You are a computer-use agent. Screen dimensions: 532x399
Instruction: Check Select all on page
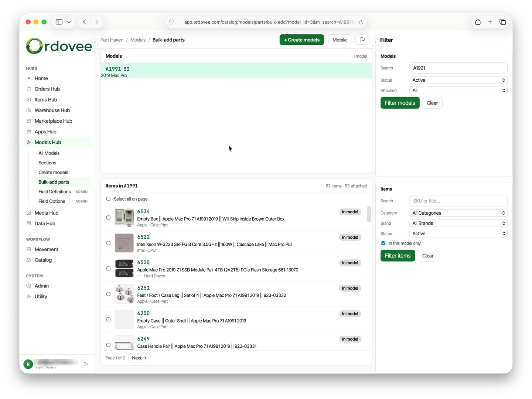click(108, 199)
